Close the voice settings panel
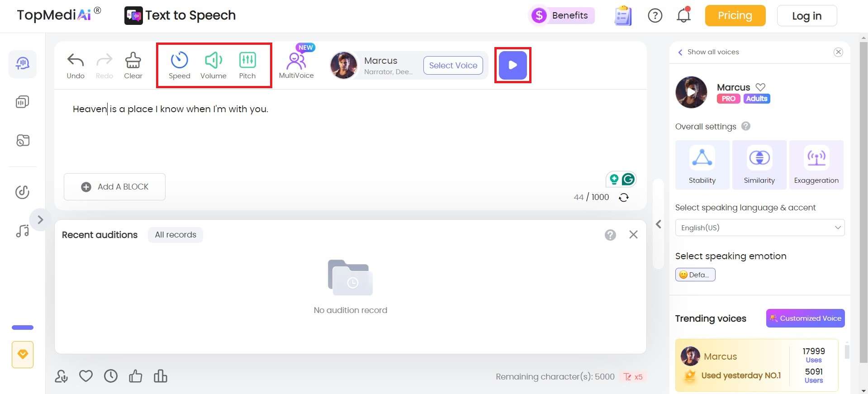The height and width of the screenshot is (394, 868). 838,52
